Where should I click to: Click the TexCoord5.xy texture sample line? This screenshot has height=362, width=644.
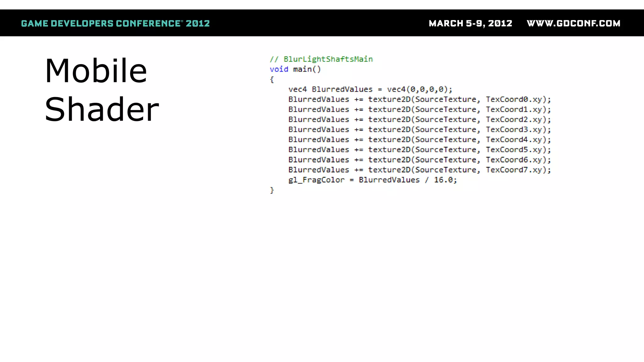point(419,150)
